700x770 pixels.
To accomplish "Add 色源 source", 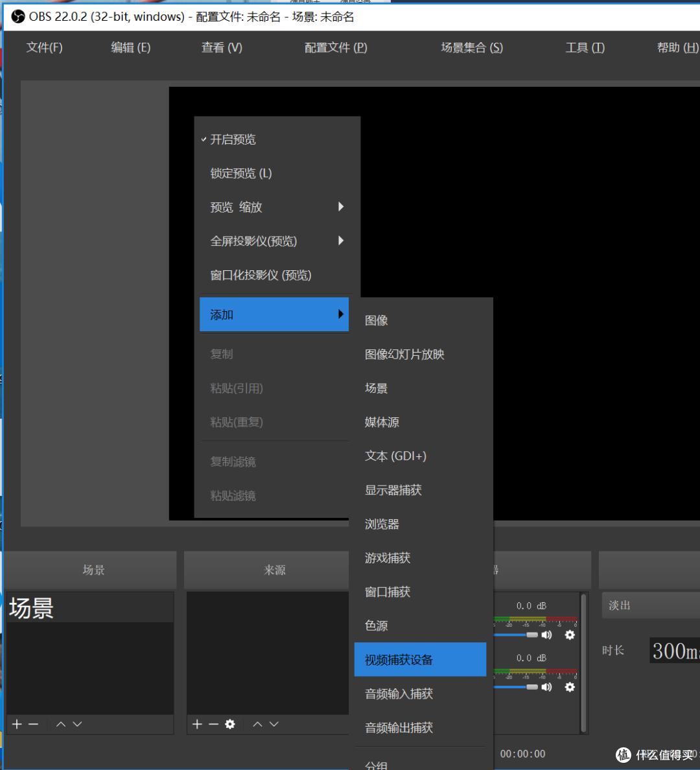I will (421, 625).
